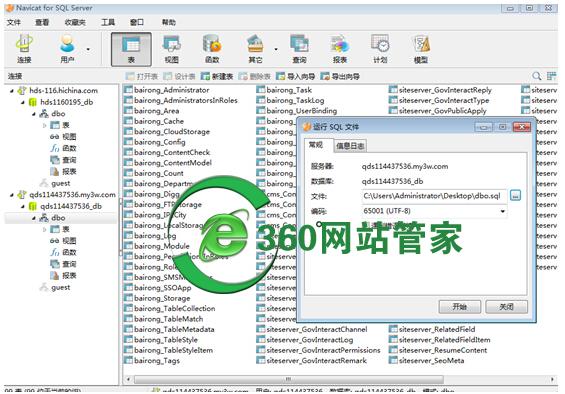Click the Start (开始) button
This screenshot has height=394, width=565.
point(459,307)
